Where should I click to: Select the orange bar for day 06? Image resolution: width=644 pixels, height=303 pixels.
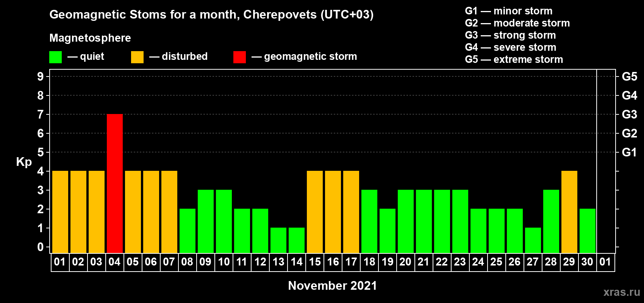(x=151, y=212)
